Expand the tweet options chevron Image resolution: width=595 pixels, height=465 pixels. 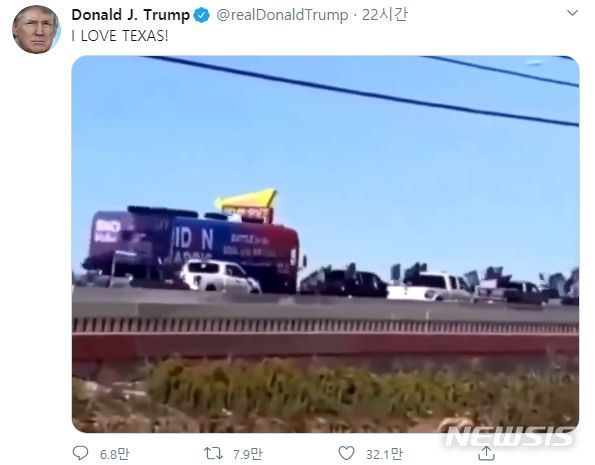pos(572,13)
